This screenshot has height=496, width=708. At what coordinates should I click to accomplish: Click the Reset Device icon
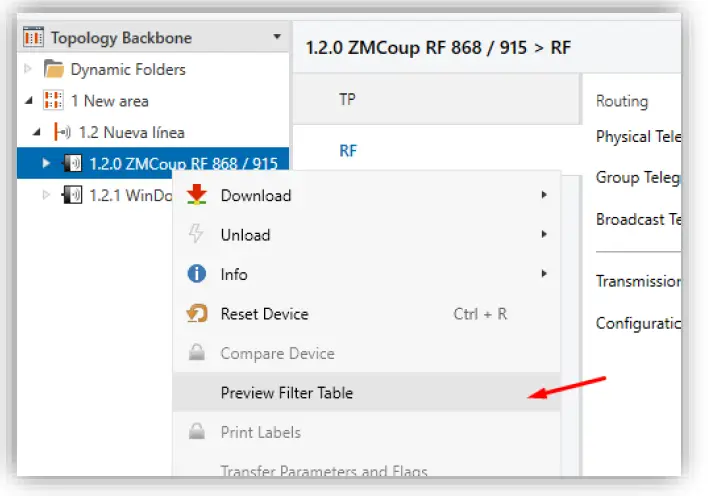[197, 314]
